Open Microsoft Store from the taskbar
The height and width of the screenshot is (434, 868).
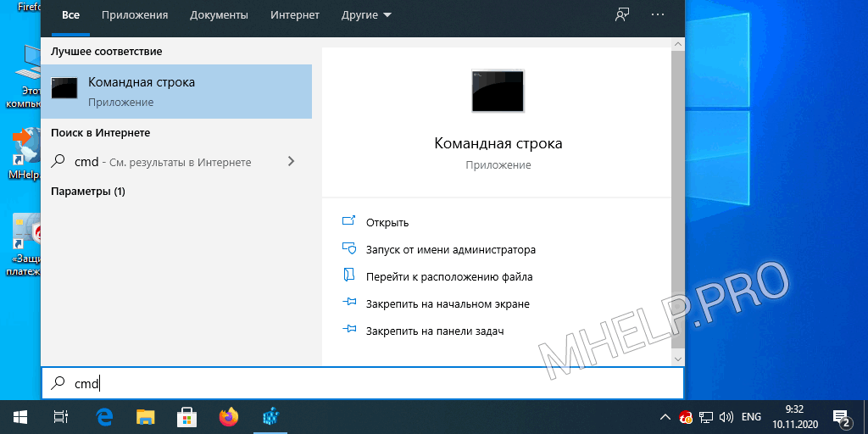click(x=186, y=416)
